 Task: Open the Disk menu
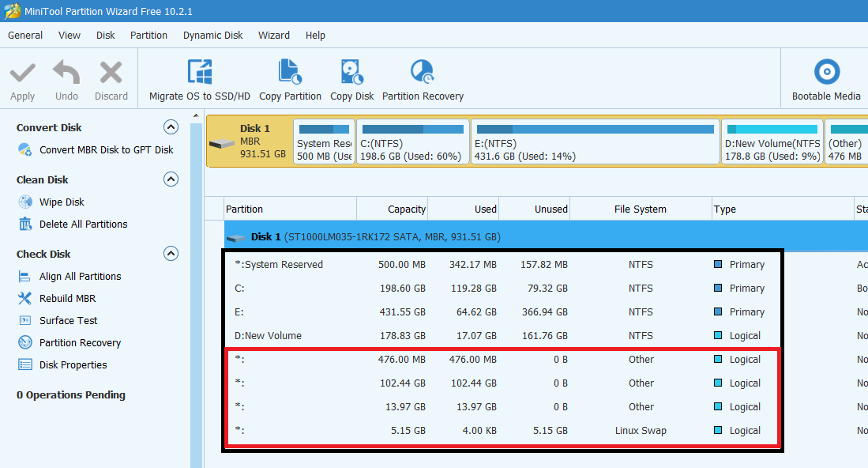105,35
